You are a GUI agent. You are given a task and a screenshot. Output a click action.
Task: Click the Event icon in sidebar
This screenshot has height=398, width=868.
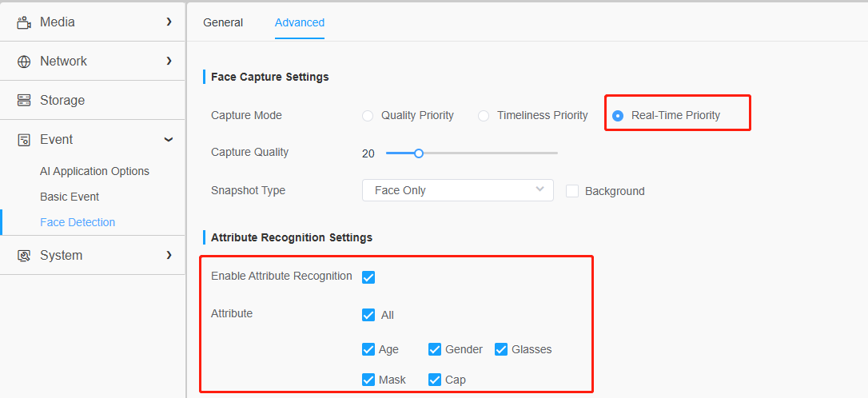[24, 140]
